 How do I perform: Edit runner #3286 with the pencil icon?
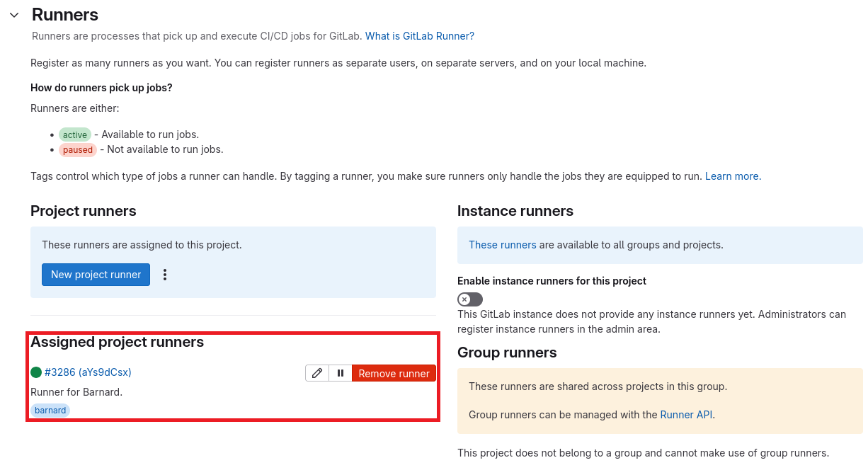coord(317,373)
